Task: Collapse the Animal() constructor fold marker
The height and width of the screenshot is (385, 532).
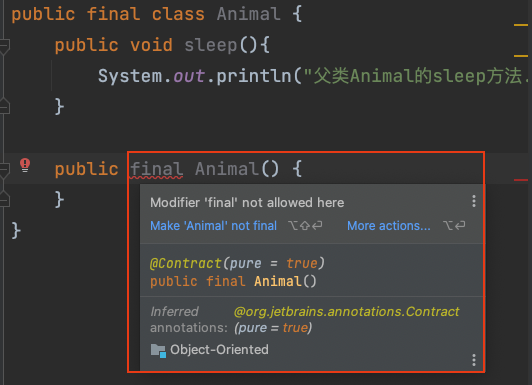Action: coord(4,170)
